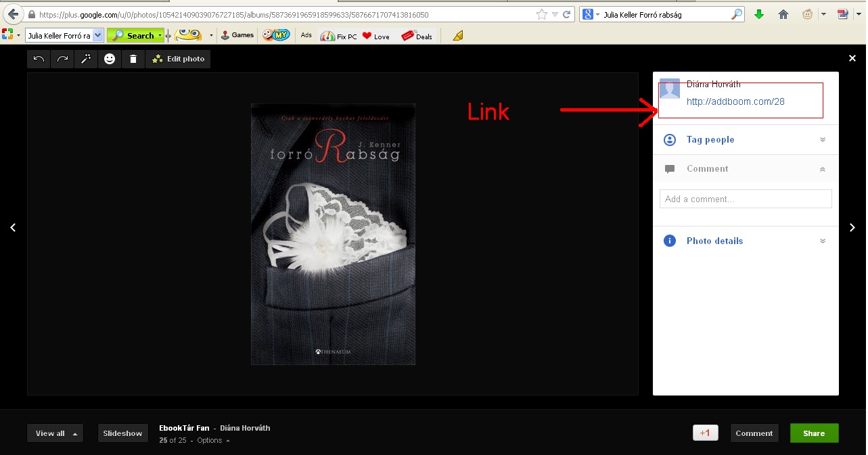Click Diána Horváth in the bottom bar
Image resolution: width=868 pixels, height=455 pixels.
(x=245, y=428)
